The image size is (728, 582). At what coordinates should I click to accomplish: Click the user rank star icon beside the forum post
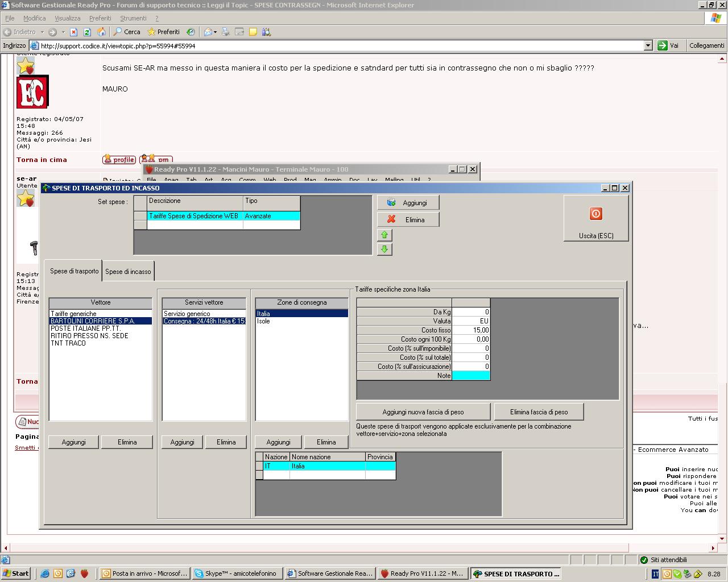pyautogui.click(x=26, y=66)
